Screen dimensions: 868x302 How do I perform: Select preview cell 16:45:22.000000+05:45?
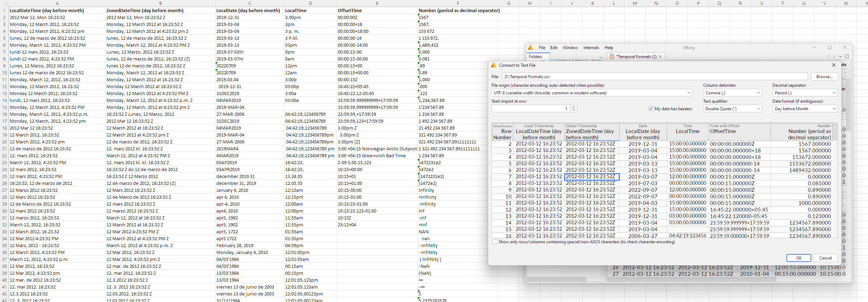739,210
